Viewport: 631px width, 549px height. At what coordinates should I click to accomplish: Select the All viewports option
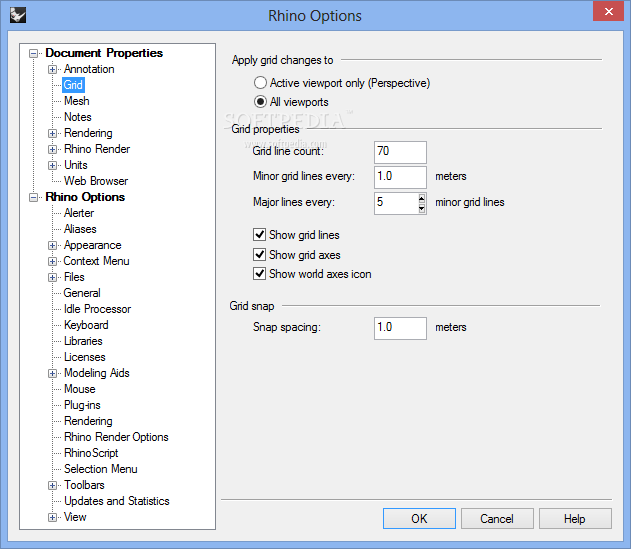point(261,102)
